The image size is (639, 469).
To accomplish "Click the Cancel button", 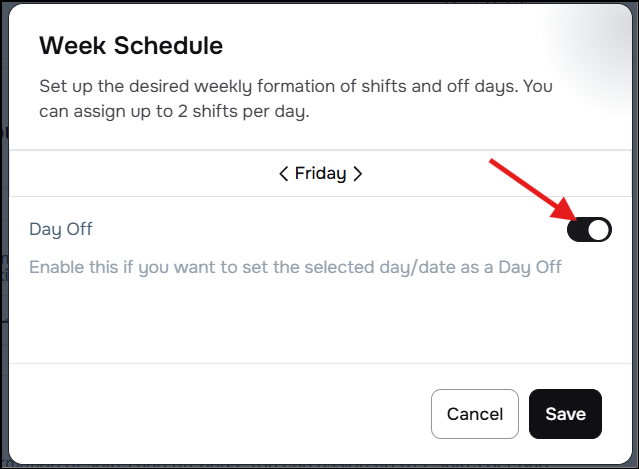I will coord(475,414).
